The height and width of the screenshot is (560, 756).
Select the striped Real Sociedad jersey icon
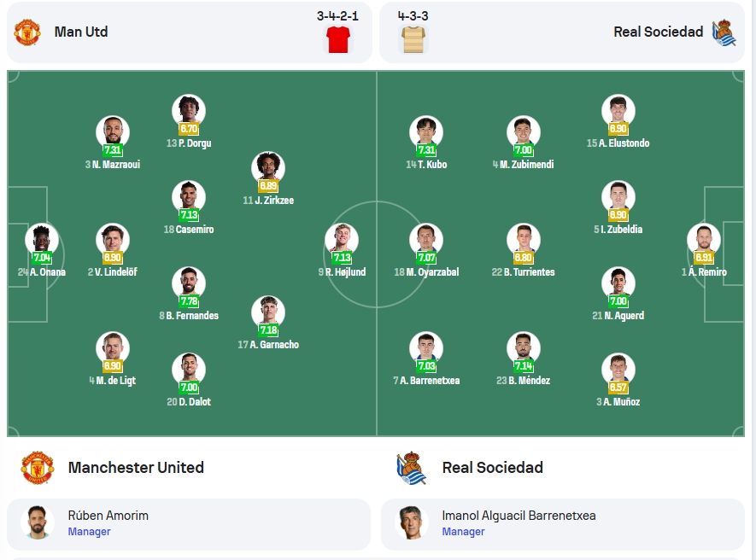413,39
